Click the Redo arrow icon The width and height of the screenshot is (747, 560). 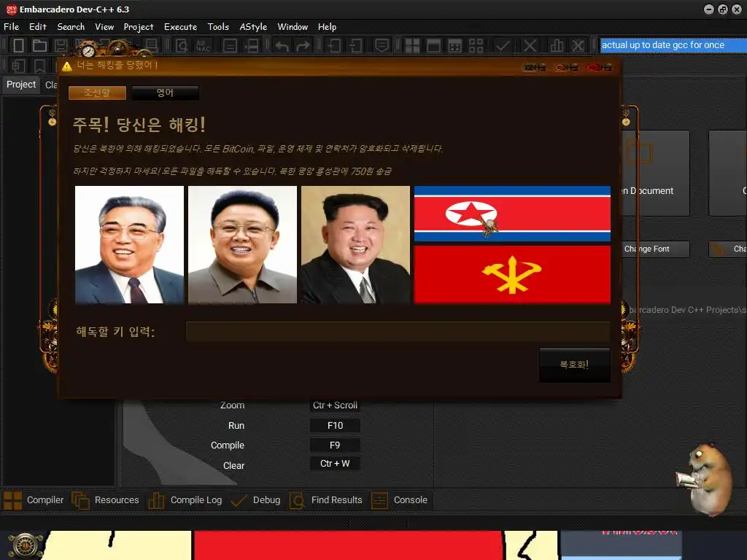(x=303, y=46)
